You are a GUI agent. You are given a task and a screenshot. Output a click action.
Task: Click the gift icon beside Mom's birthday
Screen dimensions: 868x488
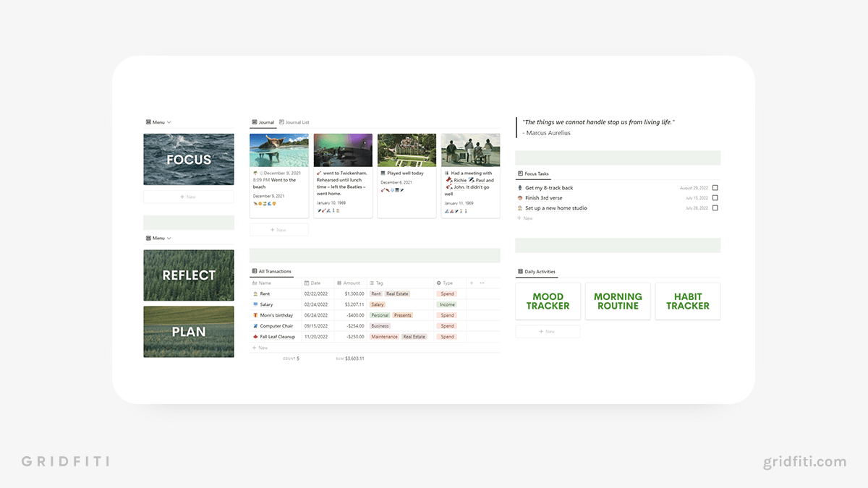(x=255, y=315)
